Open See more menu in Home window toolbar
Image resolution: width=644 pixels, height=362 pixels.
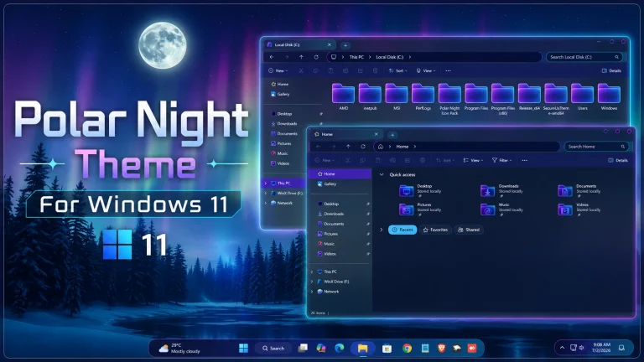pyautogui.click(x=524, y=161)
